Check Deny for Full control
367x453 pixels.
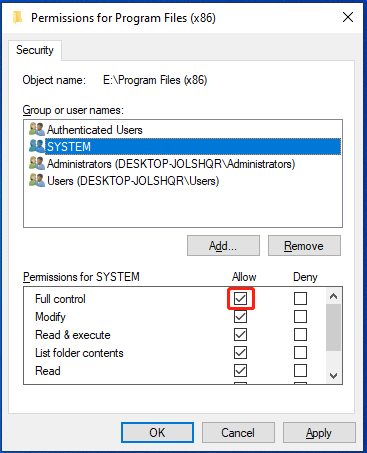[x=300, y=298]
